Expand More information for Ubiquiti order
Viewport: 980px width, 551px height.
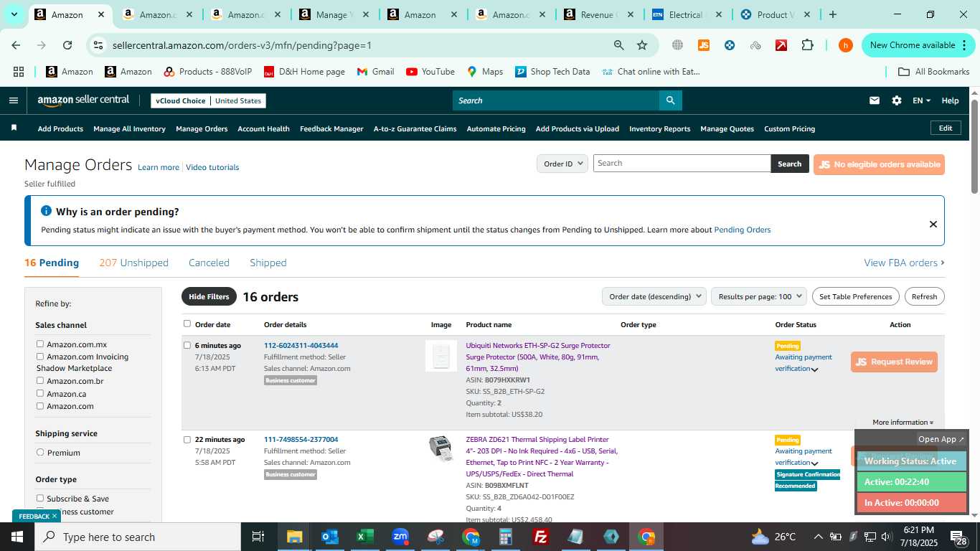click(x=903, y=423)
